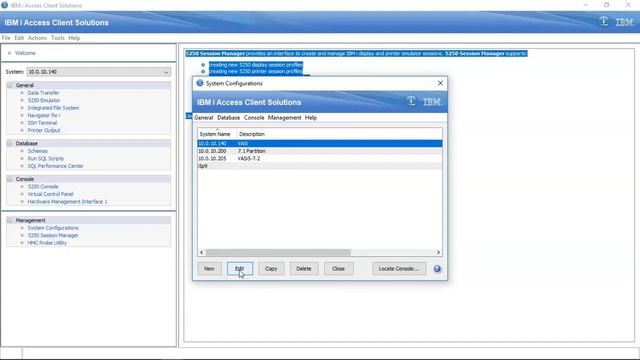Image resolution: width=640 pixels, height=360 pixels.
Task: Click the Close button in System Configurations
Action: [x=338, y=269]
